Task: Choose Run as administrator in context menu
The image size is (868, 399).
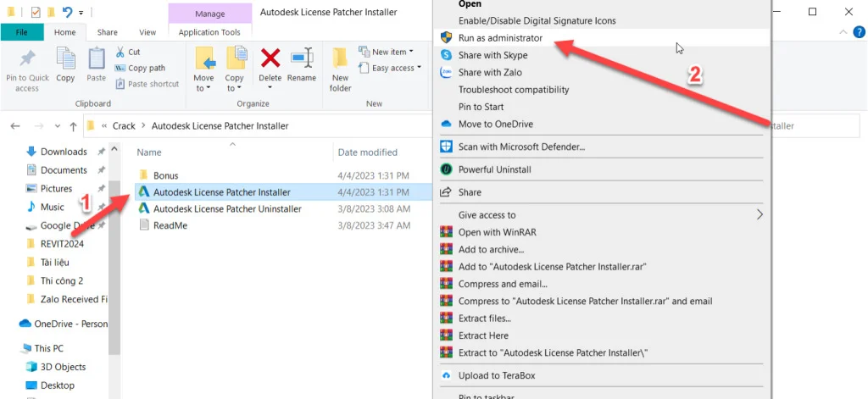Action: [x=601, y=37]
